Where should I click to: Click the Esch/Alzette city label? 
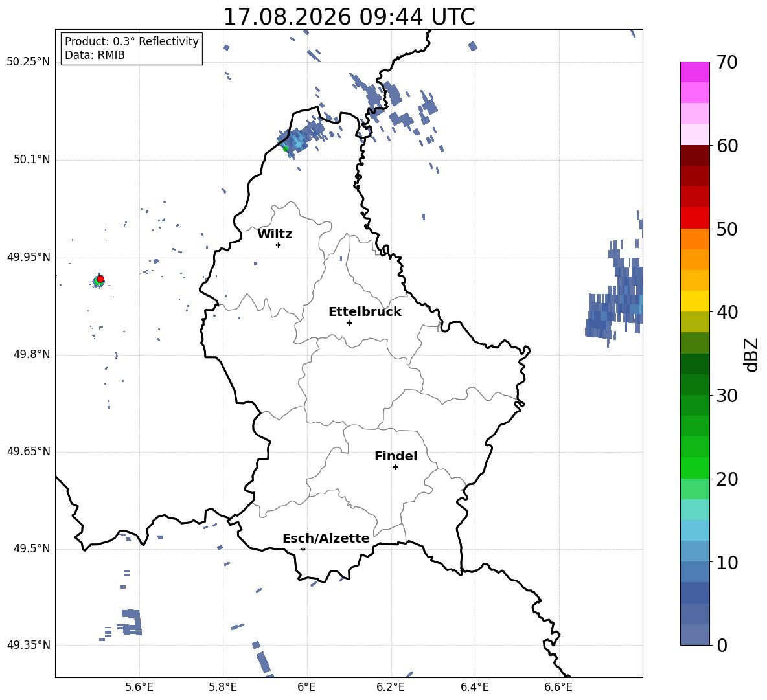coord(326,538)
